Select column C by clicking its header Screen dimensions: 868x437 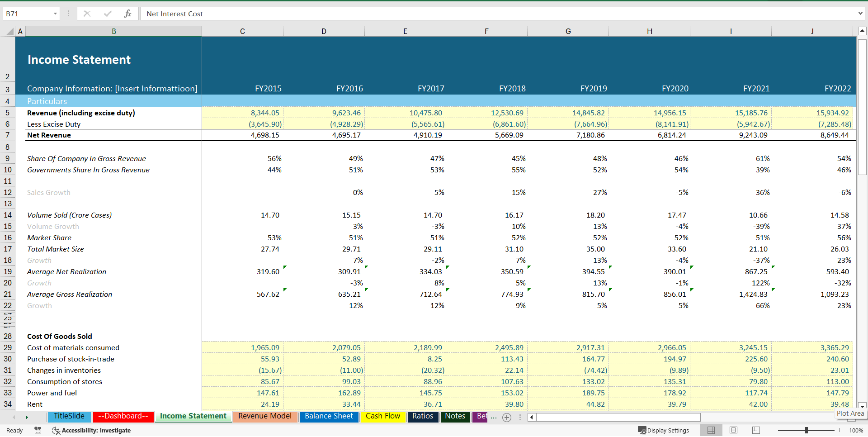[x=242, y=31]
